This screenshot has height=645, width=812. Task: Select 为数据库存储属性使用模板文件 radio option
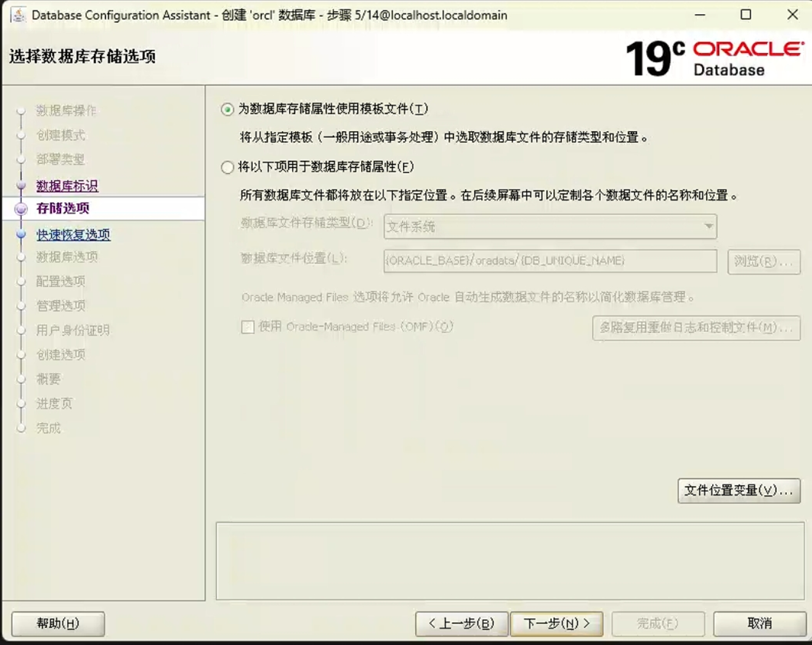227,110
